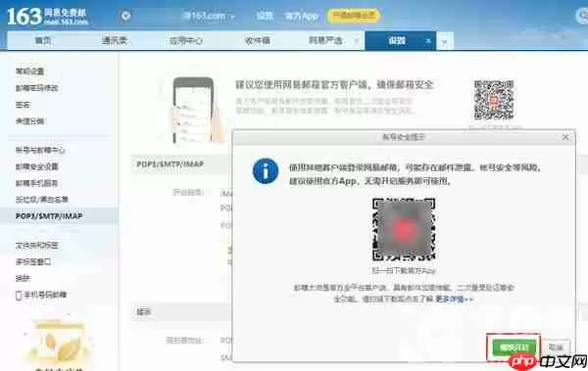Click the QR code inside the security dialog

(x=404, y=229)
